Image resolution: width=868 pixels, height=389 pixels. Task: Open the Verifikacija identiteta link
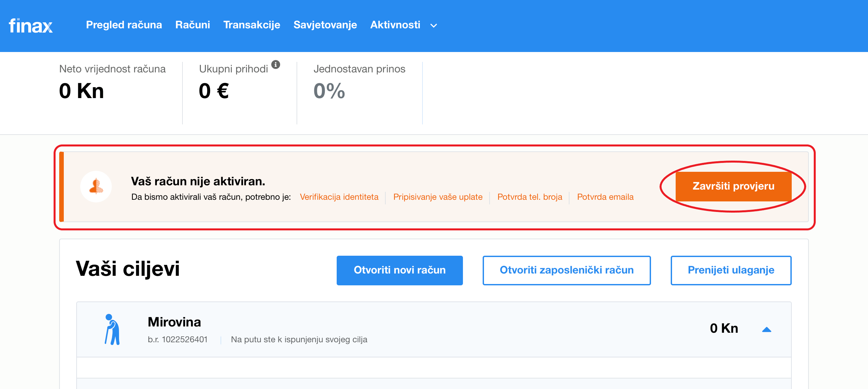point(339,197)
